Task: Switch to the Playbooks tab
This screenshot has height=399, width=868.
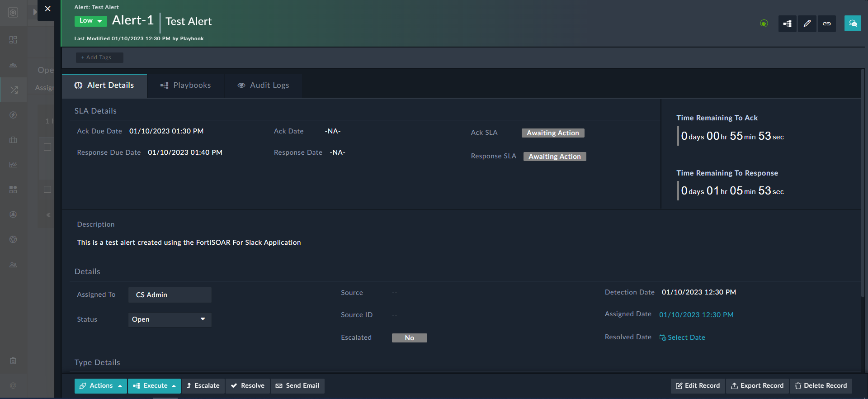Action: pos(186,85)
